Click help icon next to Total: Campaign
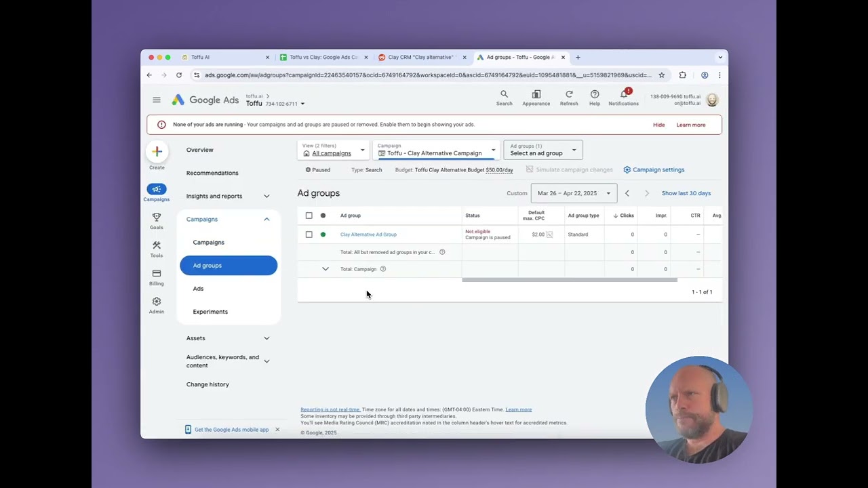 click(x=383, y=269)
